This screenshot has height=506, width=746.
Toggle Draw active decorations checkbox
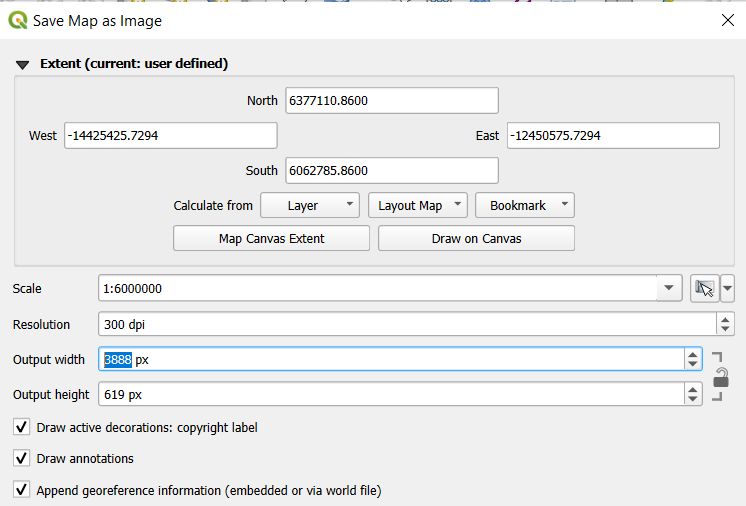(x=21, y=427)
